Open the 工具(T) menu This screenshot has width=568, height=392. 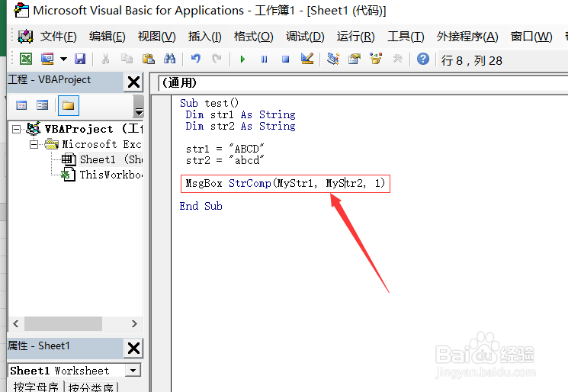click(406, 37)
